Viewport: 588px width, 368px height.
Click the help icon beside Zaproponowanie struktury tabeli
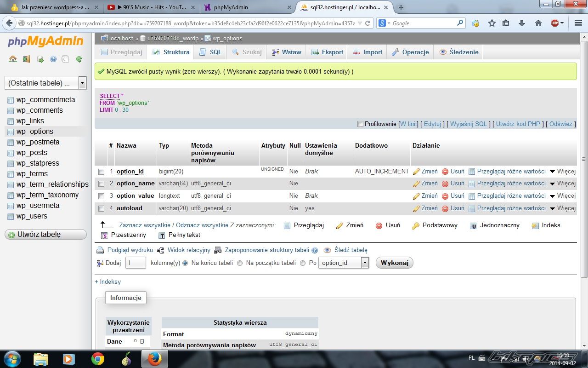tap(315, 250)
